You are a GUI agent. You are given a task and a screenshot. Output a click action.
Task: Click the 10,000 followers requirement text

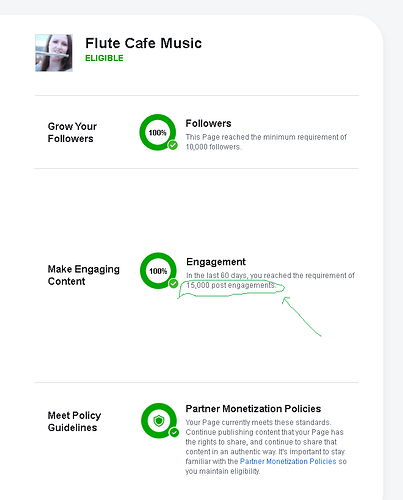click(x=213, y=147)
